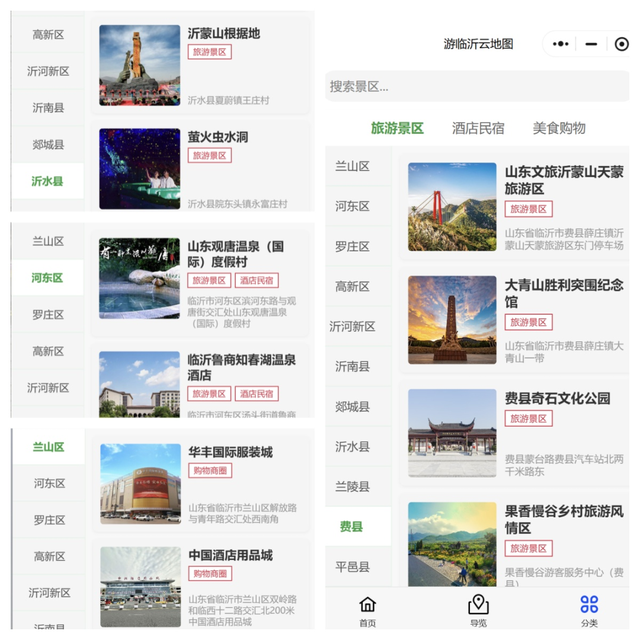Tap the 分类 category grid icon

point(589,610)
